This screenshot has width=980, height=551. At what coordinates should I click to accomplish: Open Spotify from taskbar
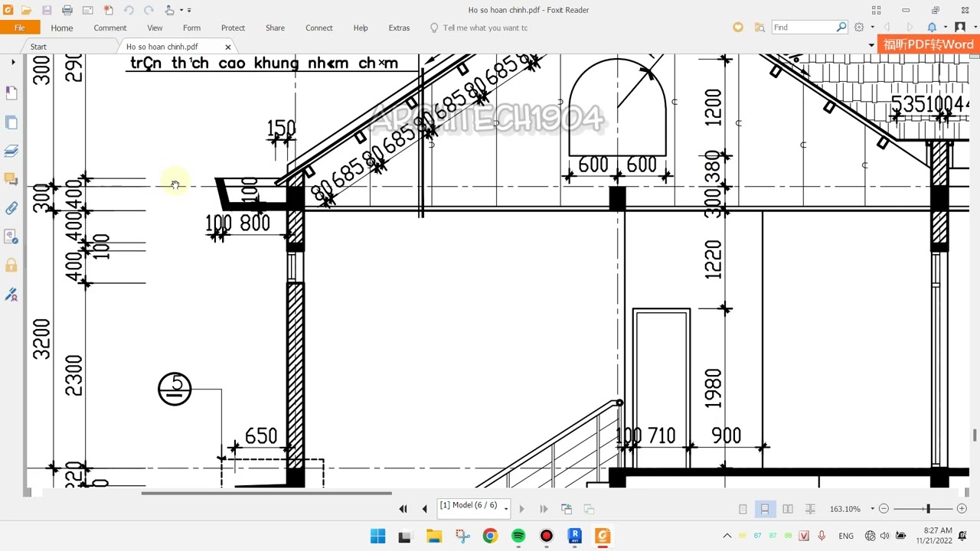[518, 536]
